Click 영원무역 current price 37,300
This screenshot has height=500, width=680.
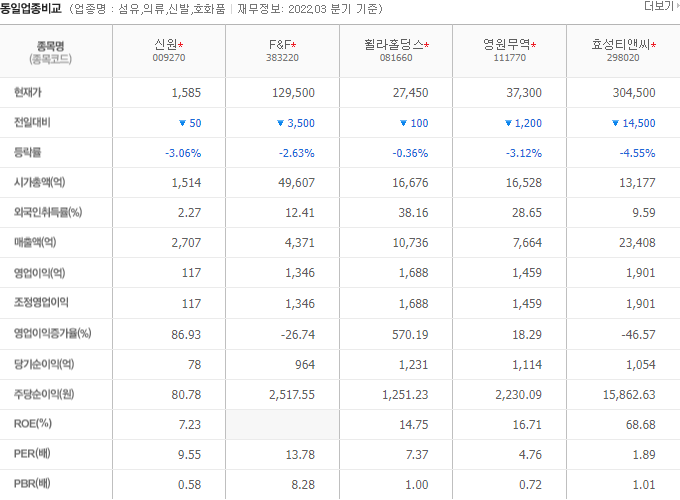click(x=524, y=93)
